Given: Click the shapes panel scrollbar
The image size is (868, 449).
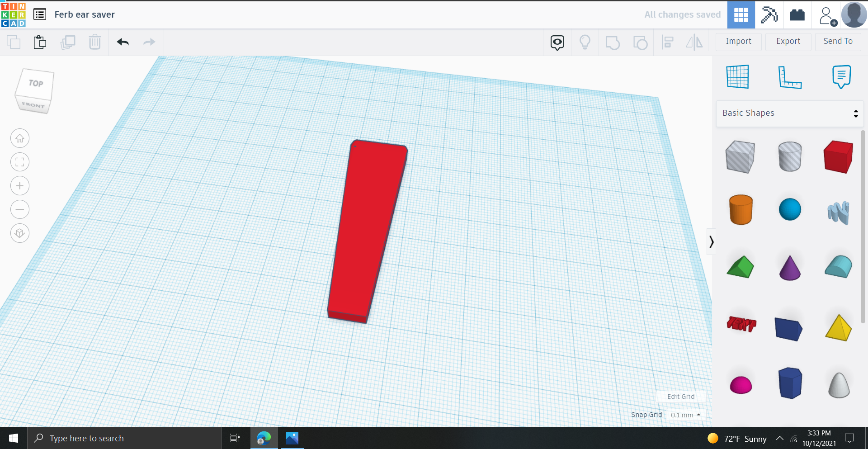Looking at the screenshot, I should click(863, 226).
